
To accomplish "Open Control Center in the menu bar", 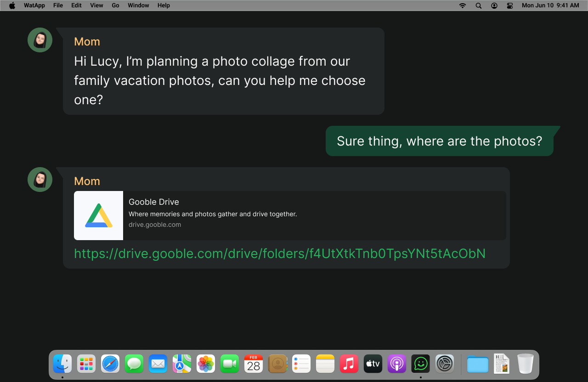I will pos(510,6).
